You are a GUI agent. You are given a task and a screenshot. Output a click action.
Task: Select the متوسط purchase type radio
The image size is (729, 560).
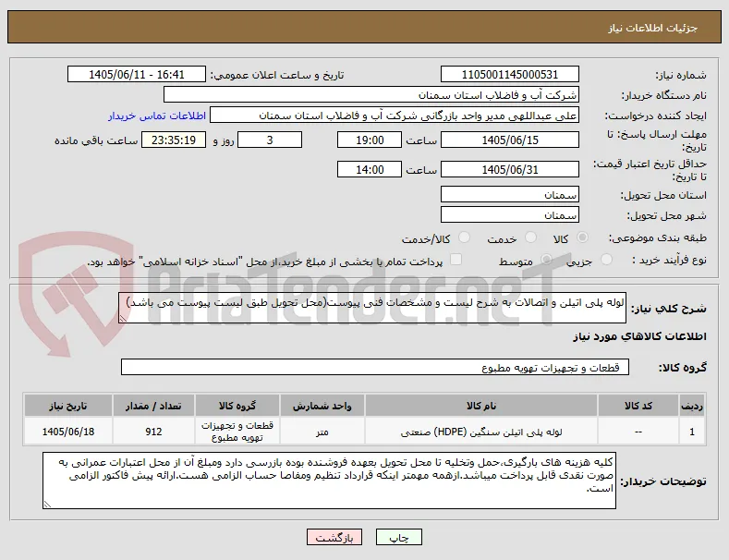click(x=547, y=260)
